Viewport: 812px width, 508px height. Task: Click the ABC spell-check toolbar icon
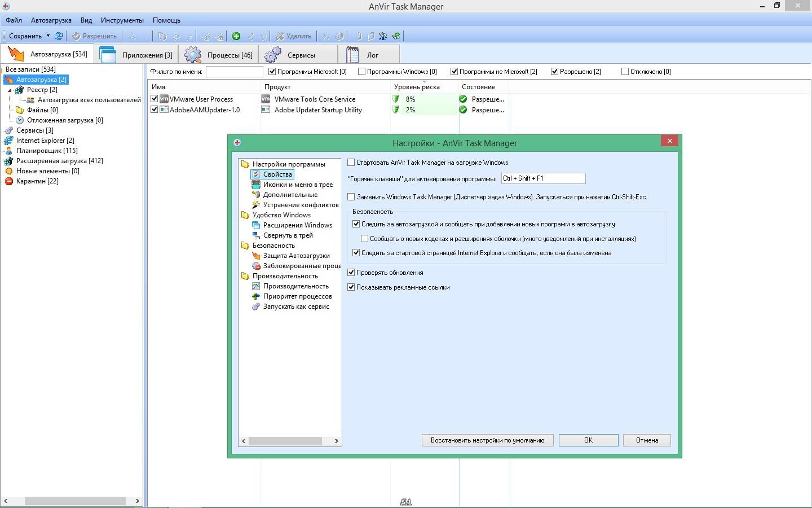pos(383,36)
